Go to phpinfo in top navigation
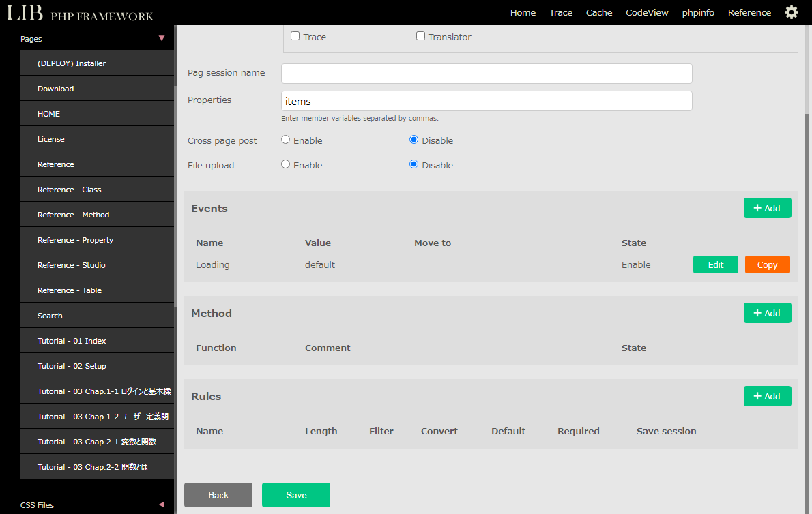The image size is (812, 514). [x=698, y=12]
